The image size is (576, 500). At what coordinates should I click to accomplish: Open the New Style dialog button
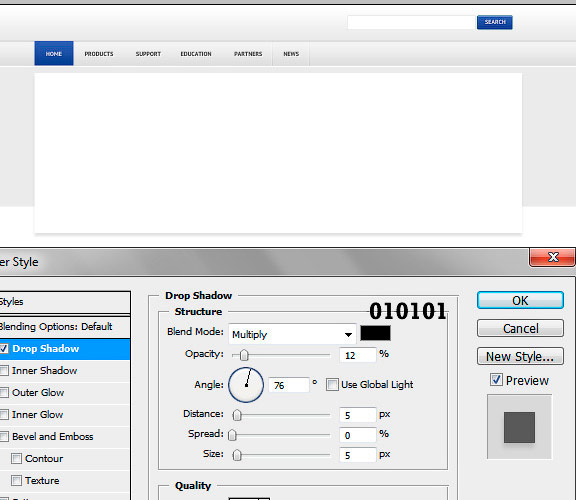520,356
